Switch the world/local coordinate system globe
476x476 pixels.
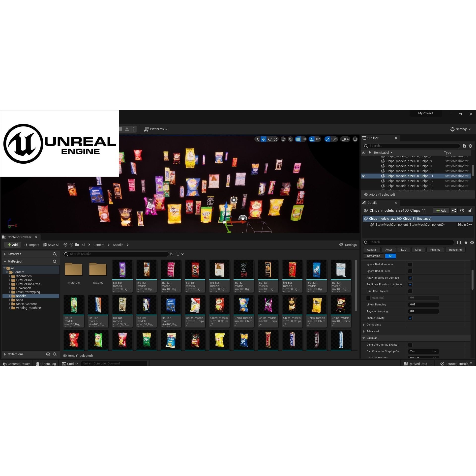[x=283, y=139]
